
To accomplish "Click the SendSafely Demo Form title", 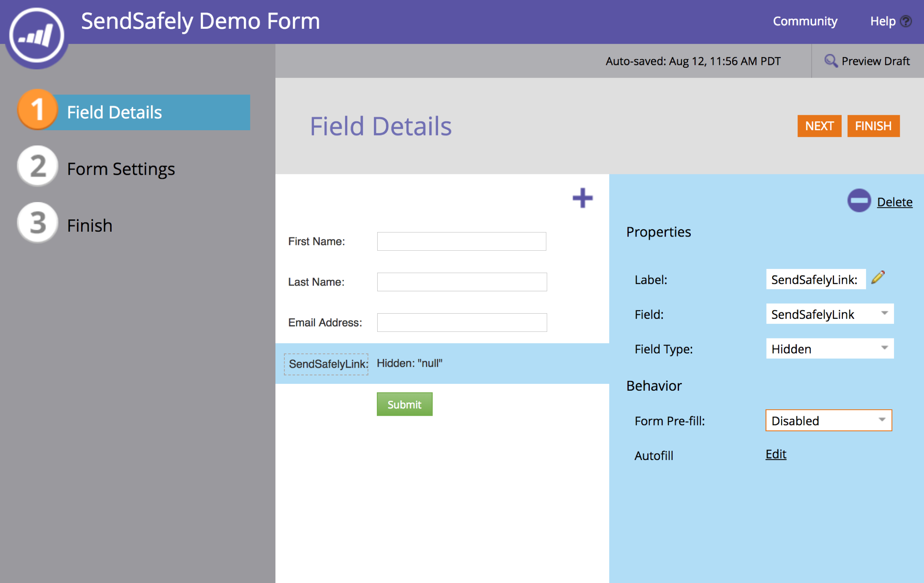I will 200,21.
